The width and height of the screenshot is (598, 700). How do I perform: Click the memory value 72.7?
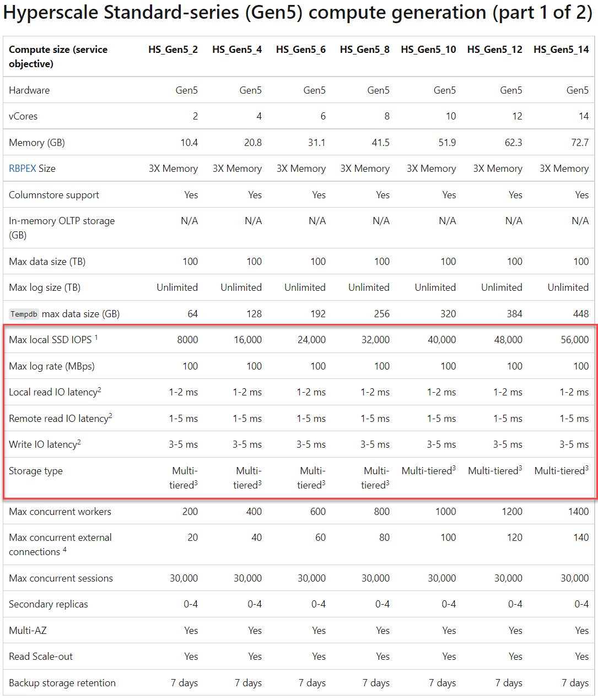tap(580, 143)
